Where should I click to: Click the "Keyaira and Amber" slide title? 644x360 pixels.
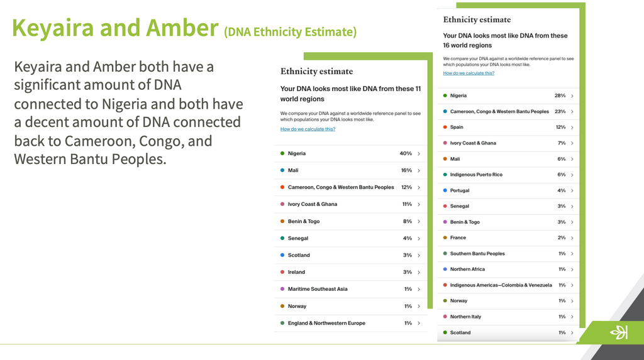[114, 28]
